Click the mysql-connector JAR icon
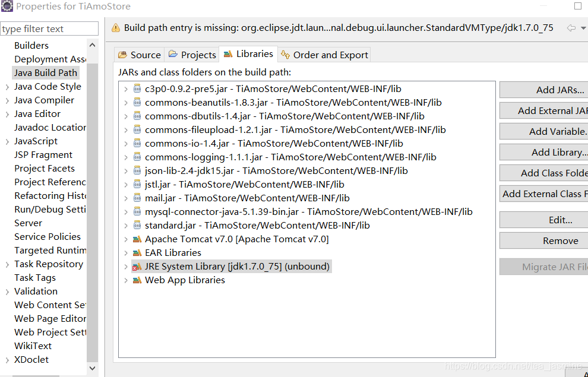The height and width of the screenshot is (377, 588). point(138,211)
